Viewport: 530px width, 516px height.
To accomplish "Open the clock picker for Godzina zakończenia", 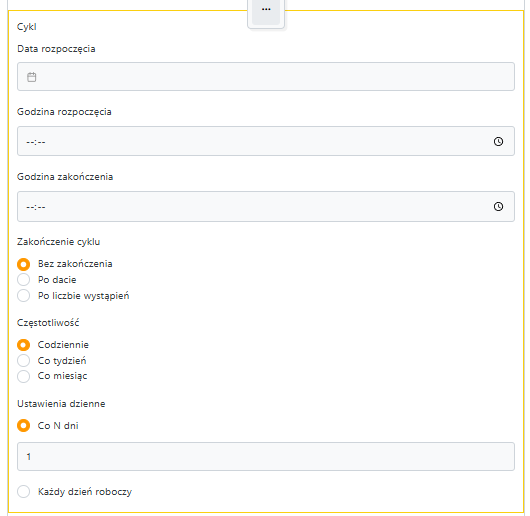I will click(498, 206).
